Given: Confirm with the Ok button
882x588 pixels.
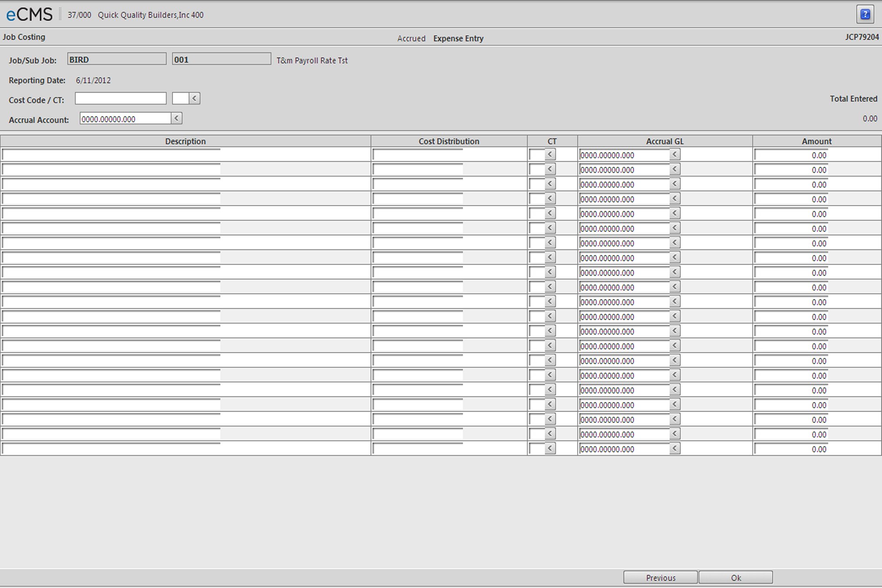Looking at the screenshot, I should (736, 578).
